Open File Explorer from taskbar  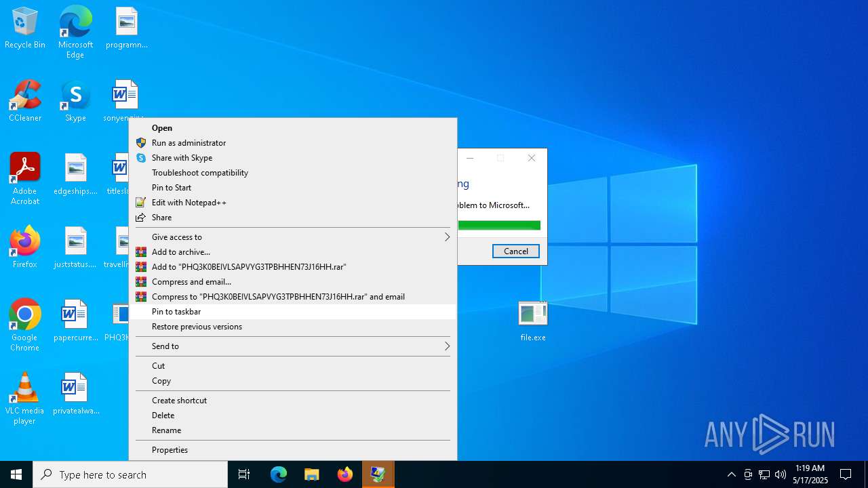[312, 474]
